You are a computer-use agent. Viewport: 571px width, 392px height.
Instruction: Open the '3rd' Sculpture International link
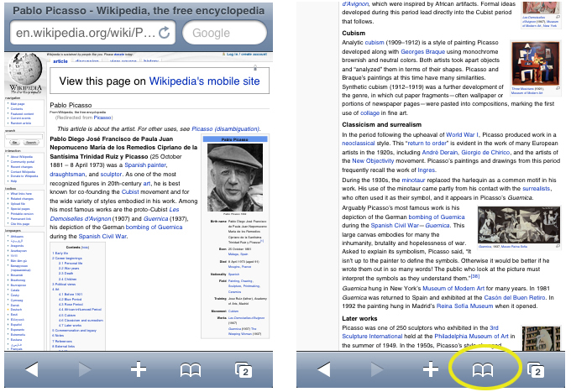click(x=494, y=328)
